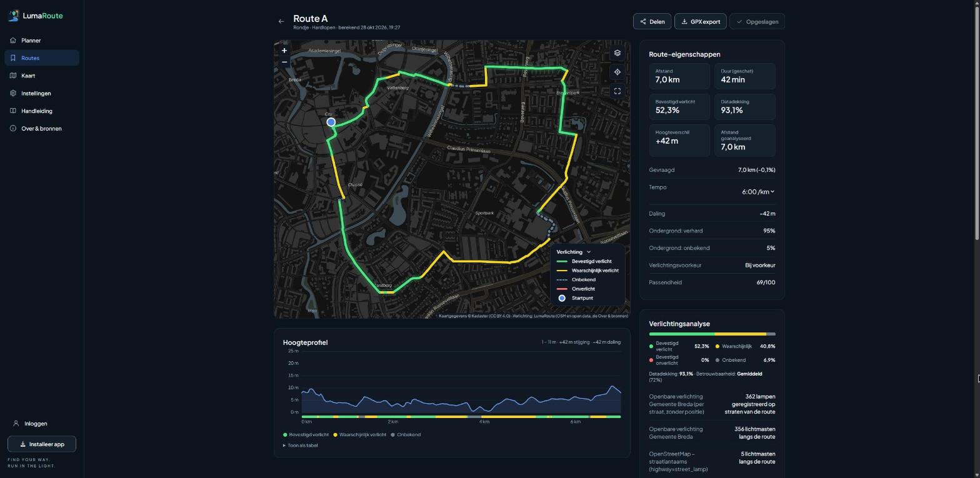Export route with GPX export button
Image resolution: width=980 pixels, height=478 pixels.
[x=700, y=22]
